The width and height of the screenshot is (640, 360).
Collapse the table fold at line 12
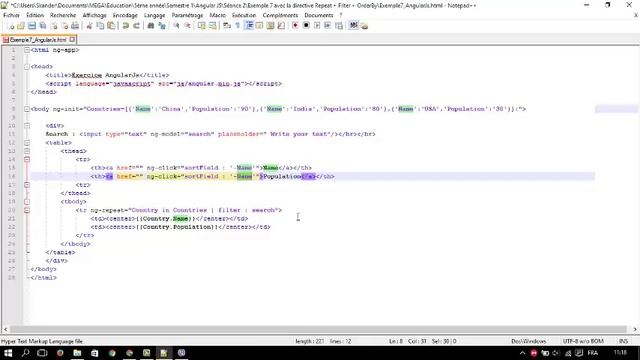27,143
